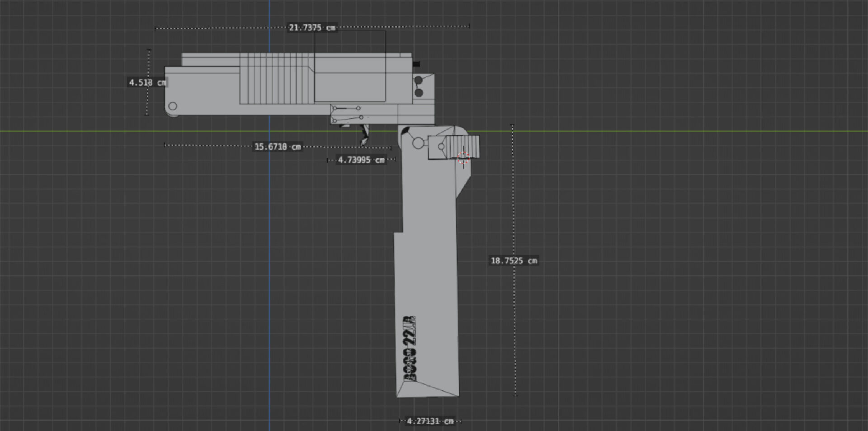The image size is (868, 431).
Task: Click the 4.27131 cm width label
Action: [430, 421]
